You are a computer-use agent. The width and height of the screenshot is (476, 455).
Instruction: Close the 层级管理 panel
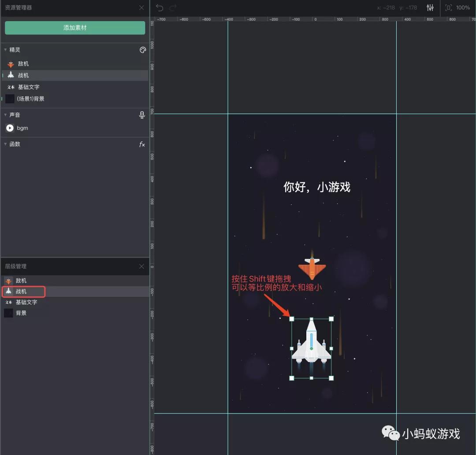pos(141,266)
